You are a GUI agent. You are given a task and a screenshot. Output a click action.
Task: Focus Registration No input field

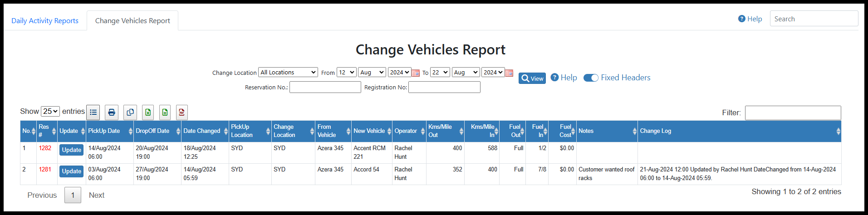[444, 87]
